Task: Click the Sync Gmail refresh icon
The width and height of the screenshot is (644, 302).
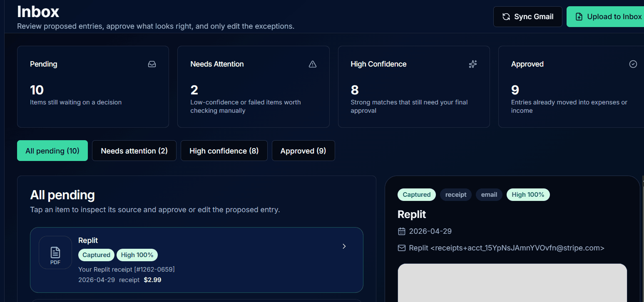Action: click(506, 17)
